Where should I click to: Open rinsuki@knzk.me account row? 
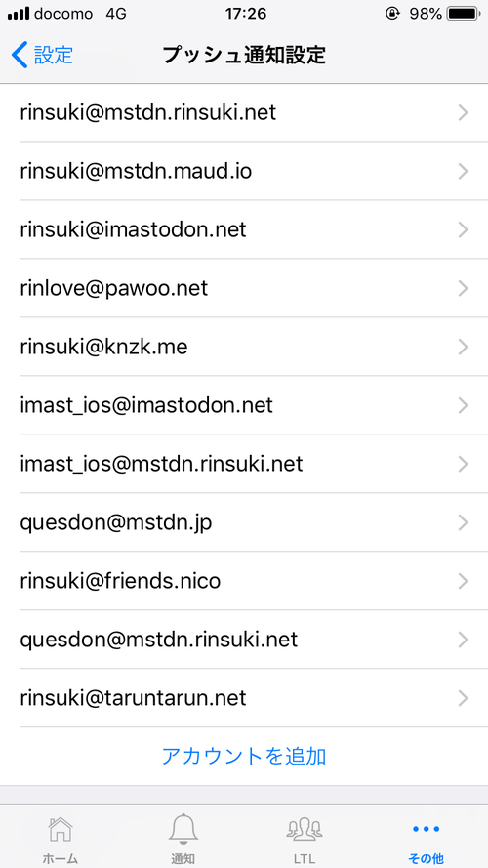tap(244, 347)
